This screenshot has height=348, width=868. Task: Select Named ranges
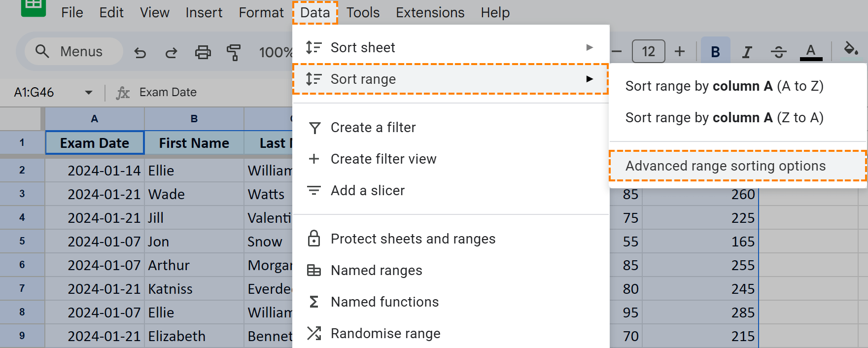tap(451, 270)
